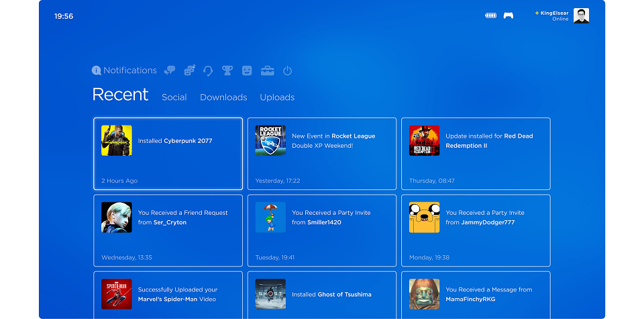Click the 'Monday, 19:38' timestamp
The image size is (644, 319).
tap(429, 258)
